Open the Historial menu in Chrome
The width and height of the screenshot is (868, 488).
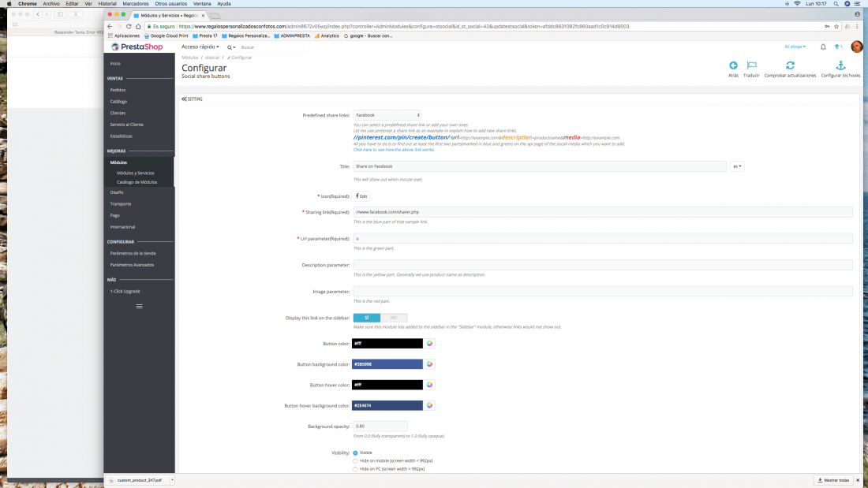tap(107, 4)
